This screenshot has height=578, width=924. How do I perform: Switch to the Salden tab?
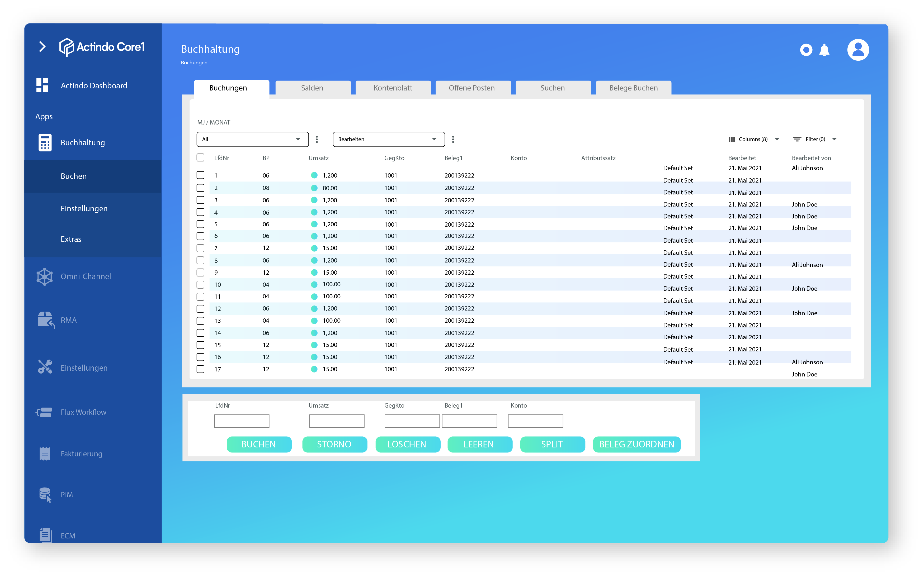(x=313, y=88)
